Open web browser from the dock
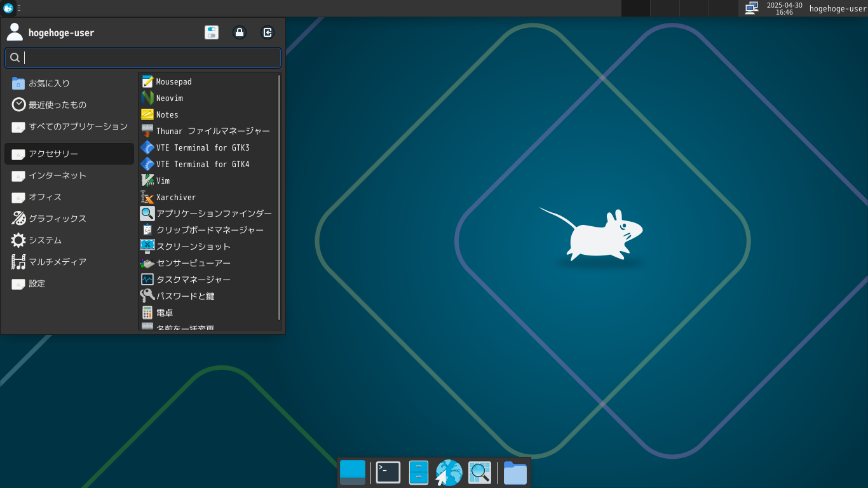Viewport: 868px width, 488px height. point(449,473)
